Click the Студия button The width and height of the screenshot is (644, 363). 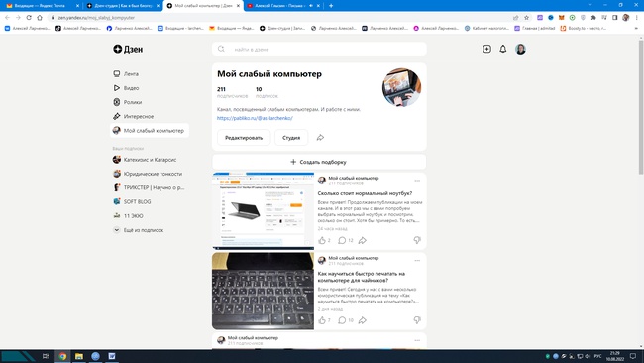tap(291, 137)
